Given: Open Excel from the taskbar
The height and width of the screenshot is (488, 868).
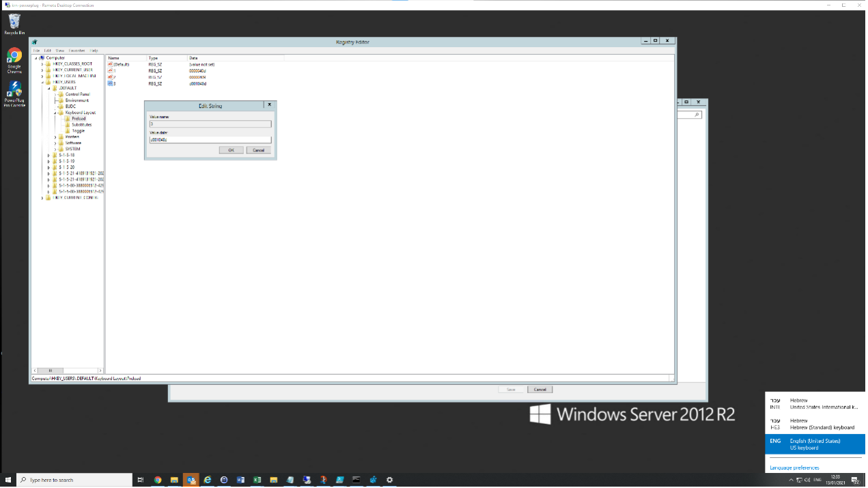Looking at the screenshot, I should point(257,480).
